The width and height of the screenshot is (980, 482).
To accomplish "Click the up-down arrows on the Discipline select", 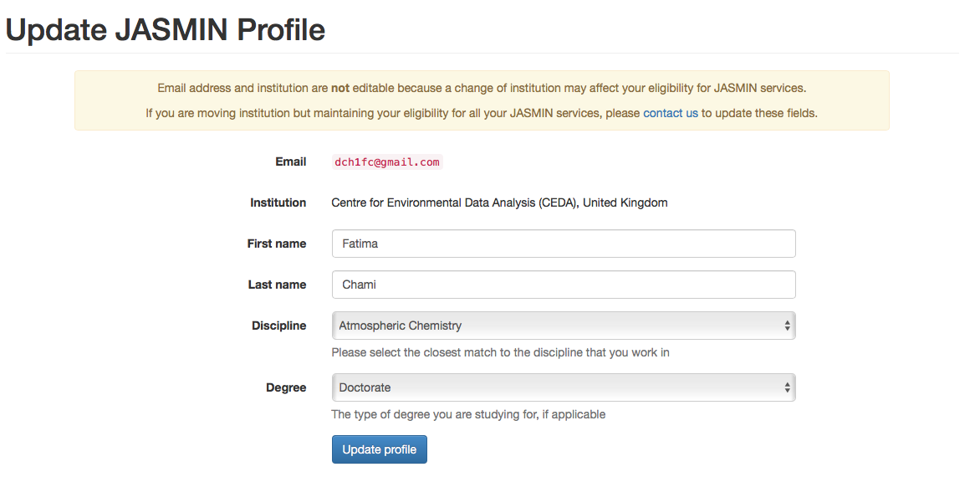I will 787,326.
